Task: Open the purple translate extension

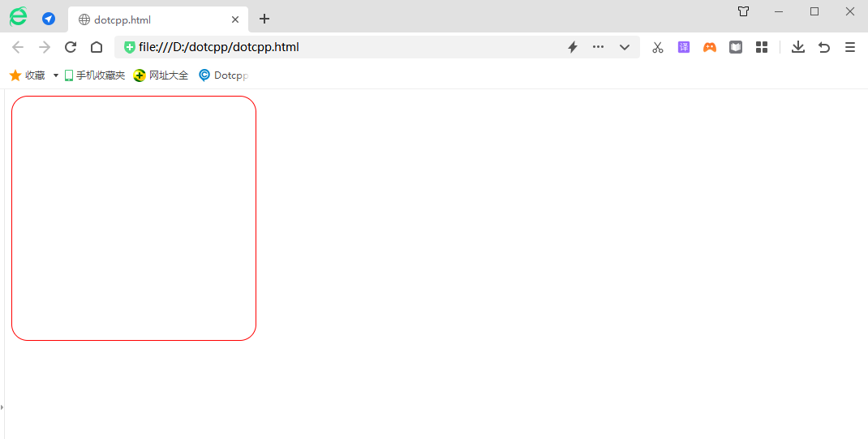Action: point(684,47)
